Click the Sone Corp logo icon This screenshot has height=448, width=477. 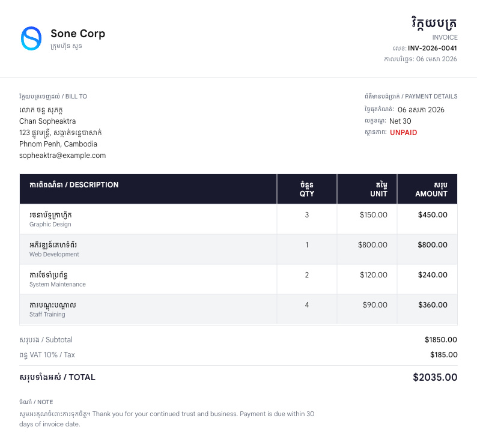coord(31,38)
